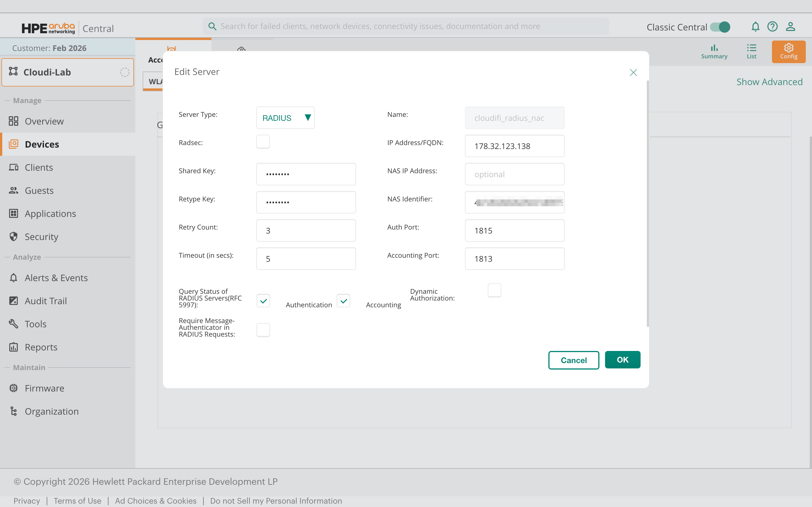This screenshot has width=812, height=507.
Task: Open the Server Type RADIUS dropdown
Action: (285, 118)
